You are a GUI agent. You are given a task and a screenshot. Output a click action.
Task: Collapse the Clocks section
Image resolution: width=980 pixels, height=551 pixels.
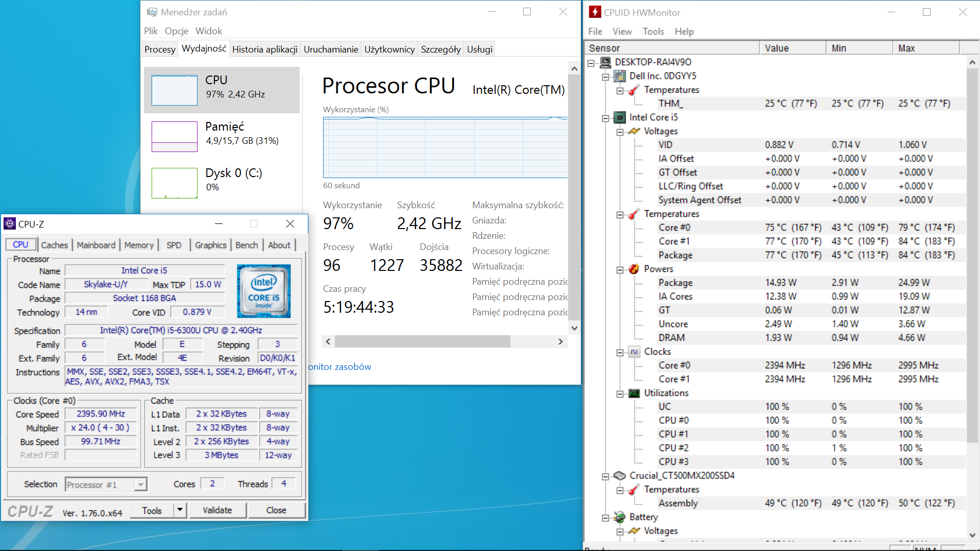620,352
